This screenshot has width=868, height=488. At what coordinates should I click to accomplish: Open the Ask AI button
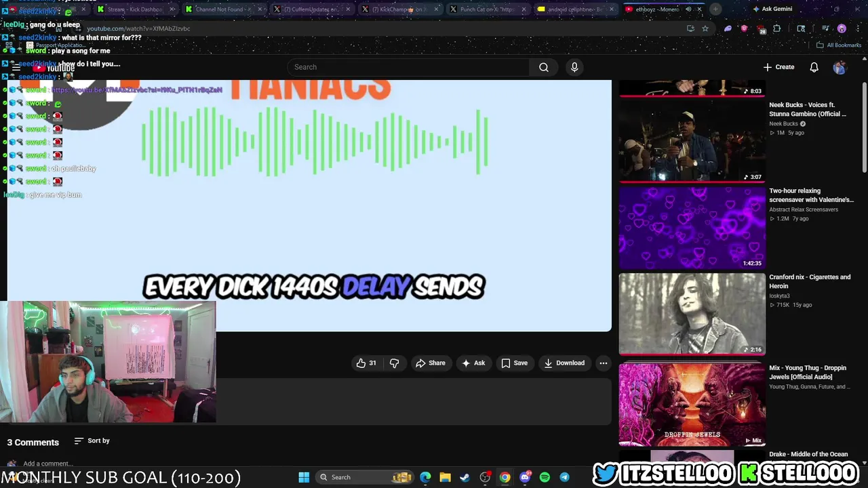coord(473,363)
